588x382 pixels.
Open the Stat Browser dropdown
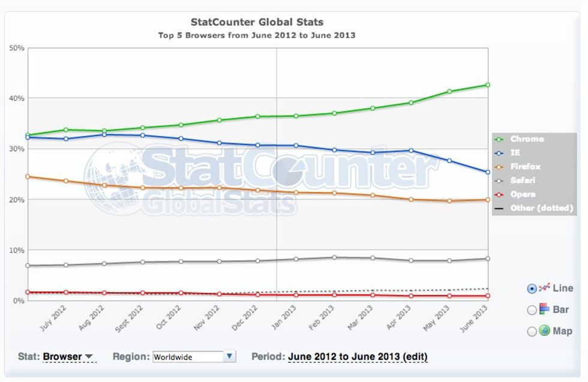(x=68, y=357)
